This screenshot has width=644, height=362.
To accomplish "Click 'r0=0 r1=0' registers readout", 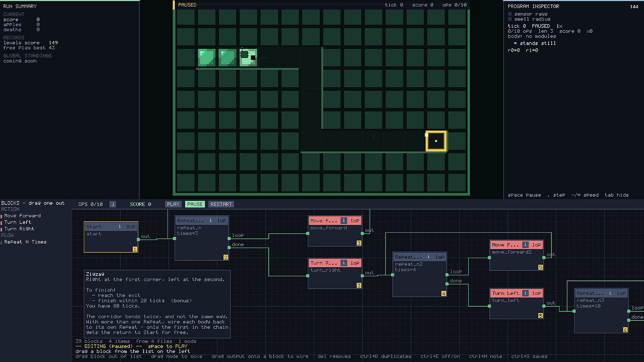I will pyautogui.click(x=523, y=50).
